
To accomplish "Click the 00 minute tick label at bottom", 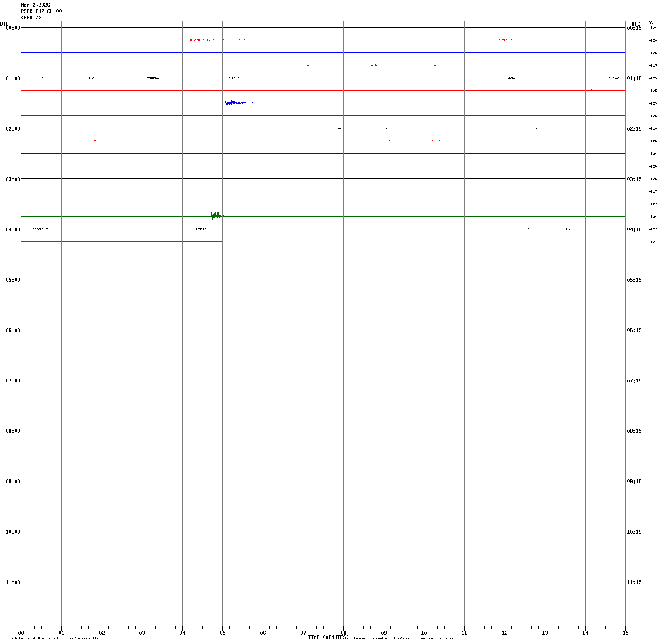I will [21, 633].
